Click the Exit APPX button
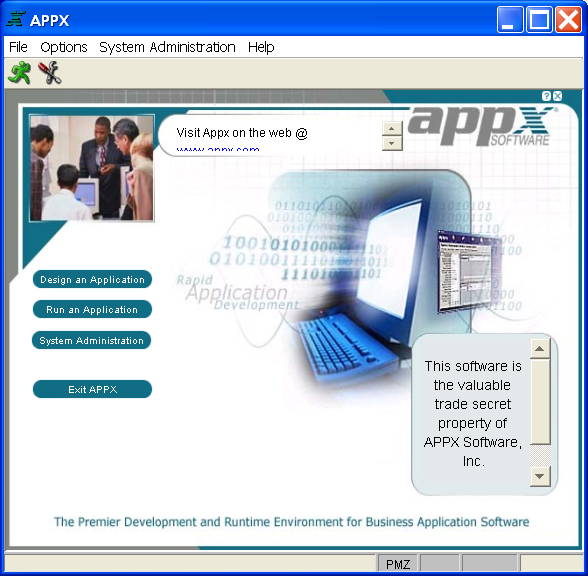This screenshot has width=588, height=576. (92, 389)
